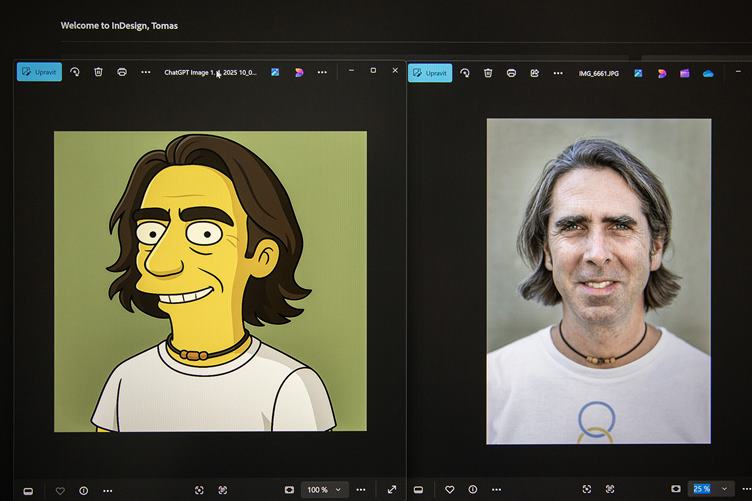Print the ChatGPT Image picture

122,72
